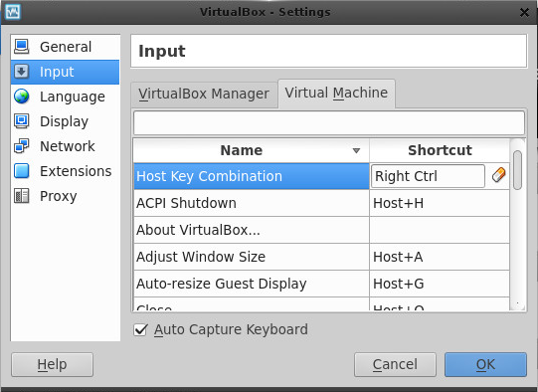Switch to the VirtualBox Manager tab
This screenshot has height=392, width=538.
click(204, 95)
